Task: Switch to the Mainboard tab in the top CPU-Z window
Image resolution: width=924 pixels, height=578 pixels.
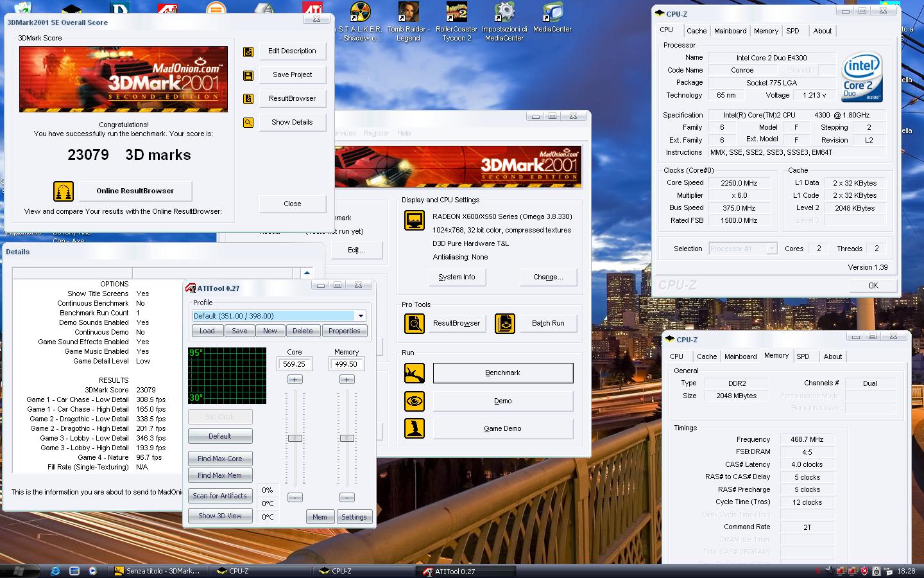Action: coord(730,31)
